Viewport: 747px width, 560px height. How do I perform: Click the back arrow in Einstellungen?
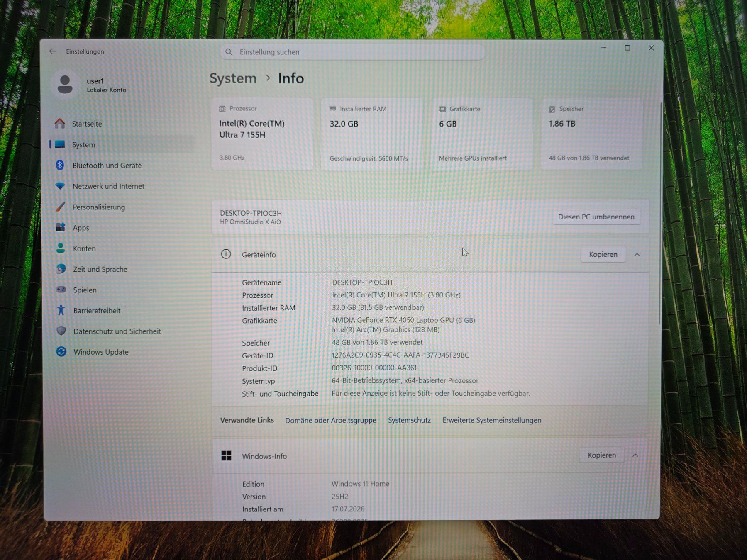(x=52, y=51)
